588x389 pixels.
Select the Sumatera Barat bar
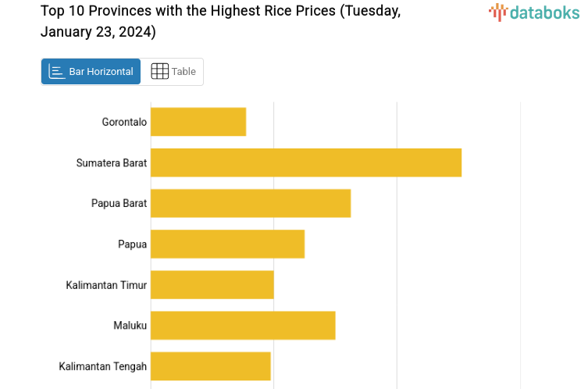(x=305, y=162)
